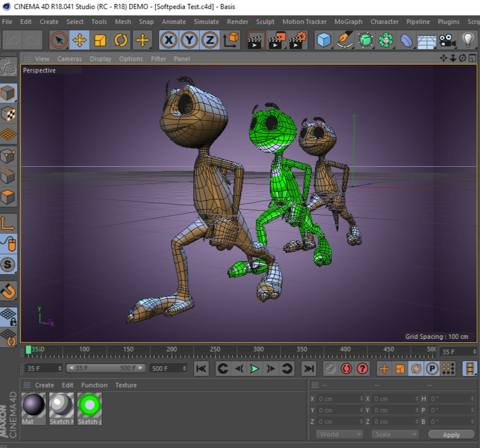Viewport: 480px width, 448px height.
Task: Add a Floor environment object
Action: 427,40
